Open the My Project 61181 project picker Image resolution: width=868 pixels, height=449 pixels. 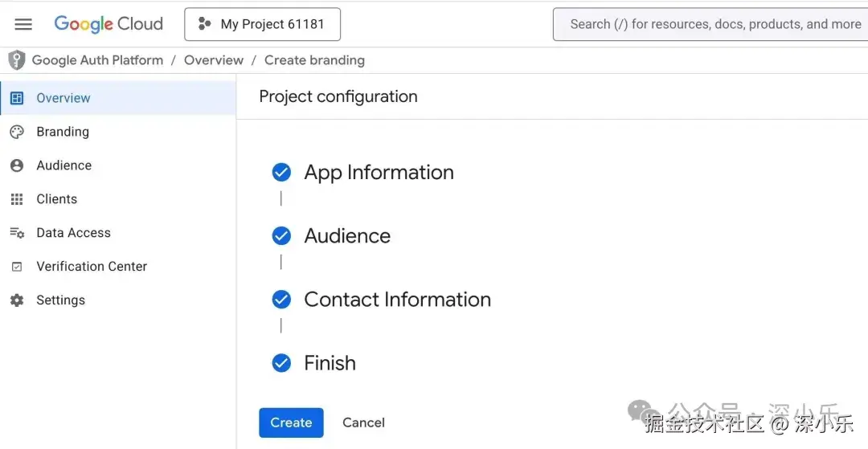tap(262, 24)
